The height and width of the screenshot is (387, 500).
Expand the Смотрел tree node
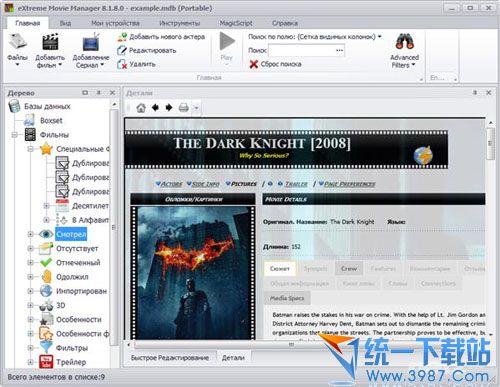click(30, 234)
